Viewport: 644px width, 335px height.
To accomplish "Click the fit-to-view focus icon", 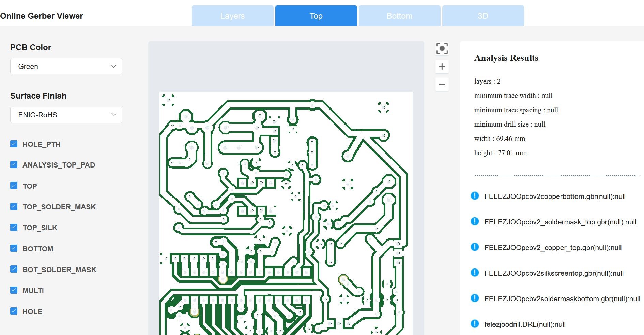I will point(442,48).
